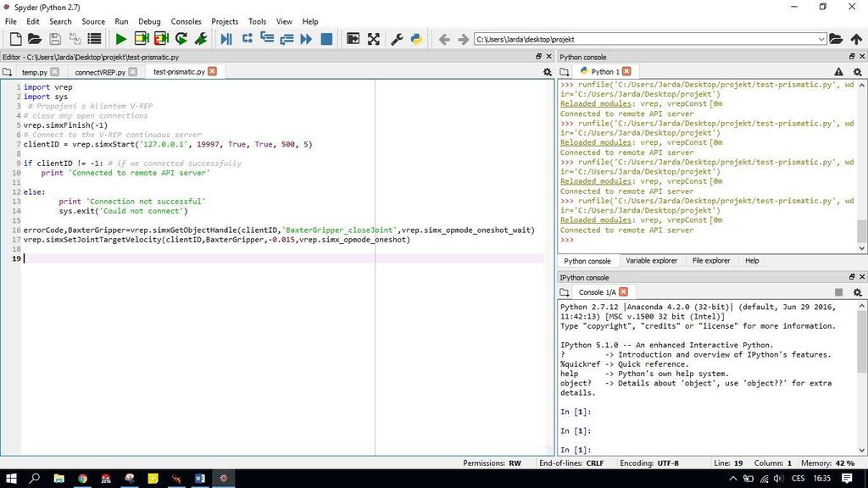Undock the Editor pane
The width and height of the screenshot is (868, 488).
538,57
